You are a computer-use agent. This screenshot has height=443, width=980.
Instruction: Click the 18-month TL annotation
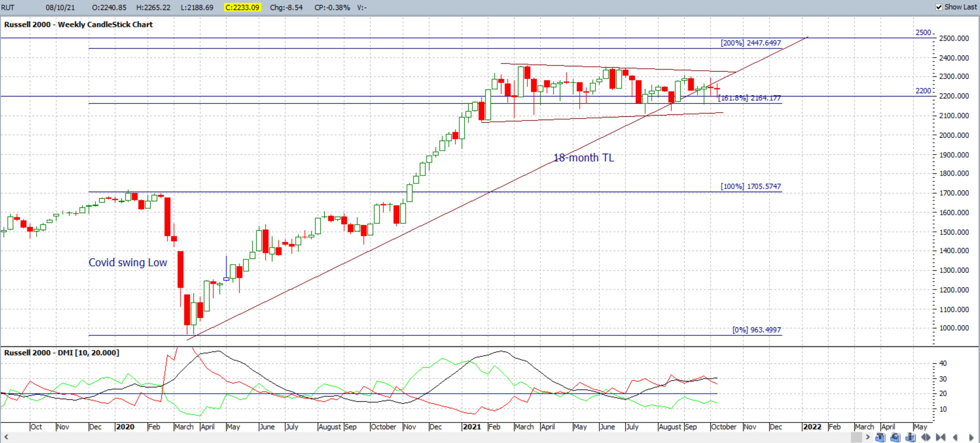(x=584, y=158)
